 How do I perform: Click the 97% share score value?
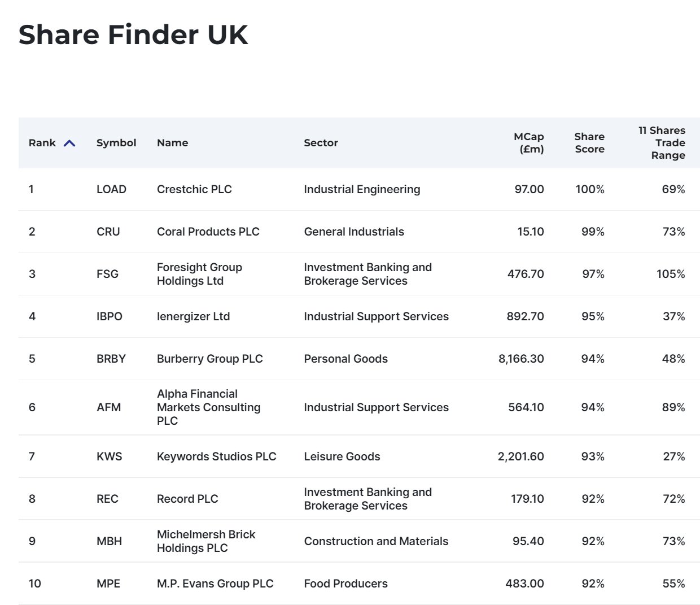[593, 274]
